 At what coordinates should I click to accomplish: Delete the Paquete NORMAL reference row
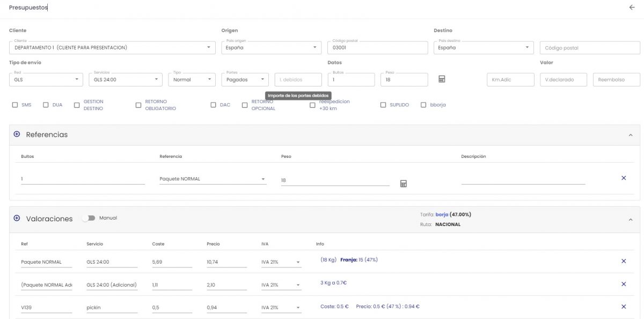pyautogui.click(x=623, y=178)
